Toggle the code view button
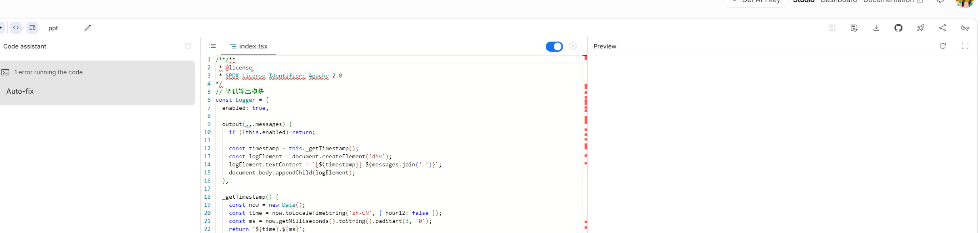 coord(16,28)
